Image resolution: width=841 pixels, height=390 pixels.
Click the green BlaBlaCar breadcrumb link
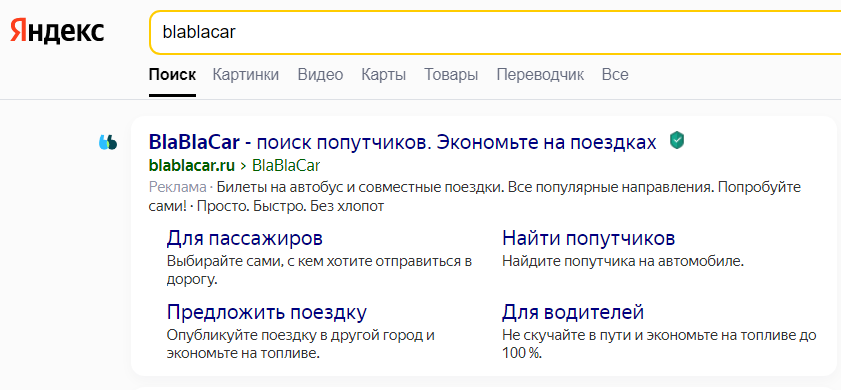click(286, 165)
